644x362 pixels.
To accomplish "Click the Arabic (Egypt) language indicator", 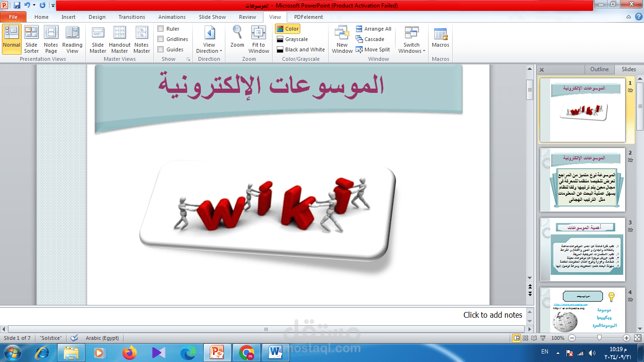I will [x=102, y=338].
